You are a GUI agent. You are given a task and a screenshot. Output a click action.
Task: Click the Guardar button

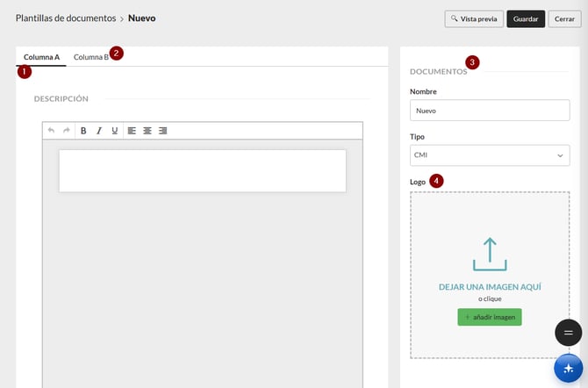(526, 18)
